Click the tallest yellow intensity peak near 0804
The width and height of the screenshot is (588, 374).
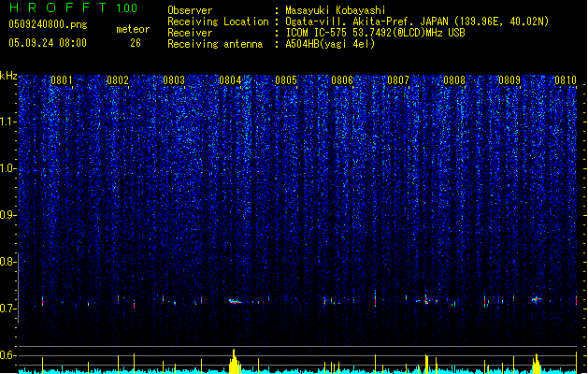pos(235,361)
